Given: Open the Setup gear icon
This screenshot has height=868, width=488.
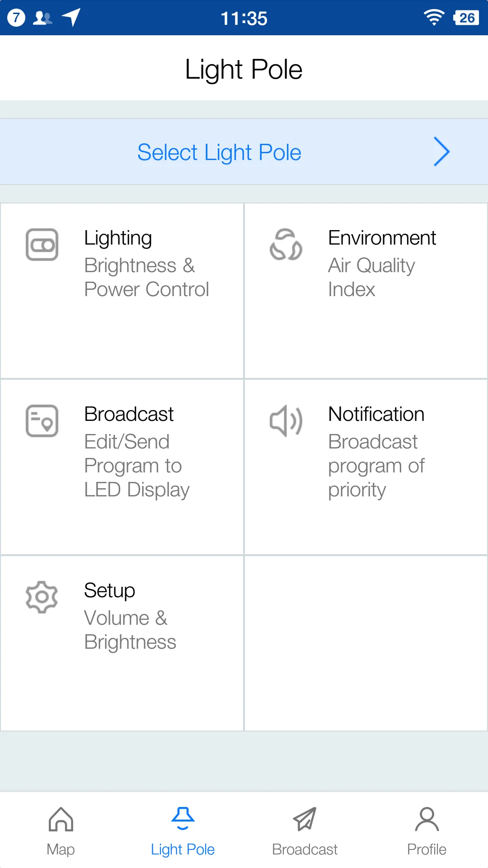Looking at the screenshot, I should (x=42, y=597).
